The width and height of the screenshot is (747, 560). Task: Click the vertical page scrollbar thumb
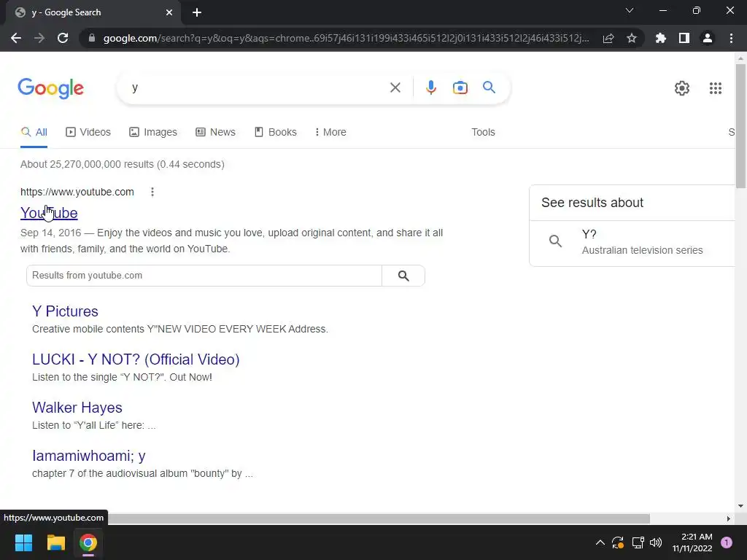tap(740, 125)
